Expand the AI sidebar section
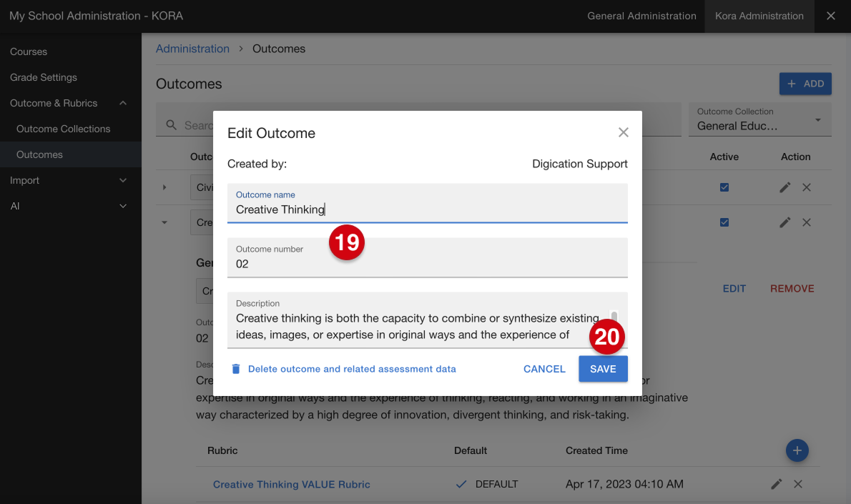 pos(123,206)
